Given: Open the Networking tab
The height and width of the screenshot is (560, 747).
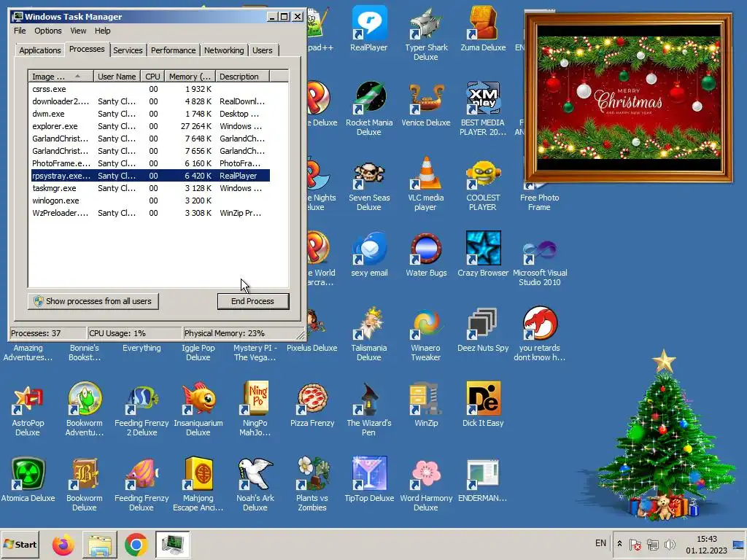Looking at the screenshot, I should coord(224,50).
